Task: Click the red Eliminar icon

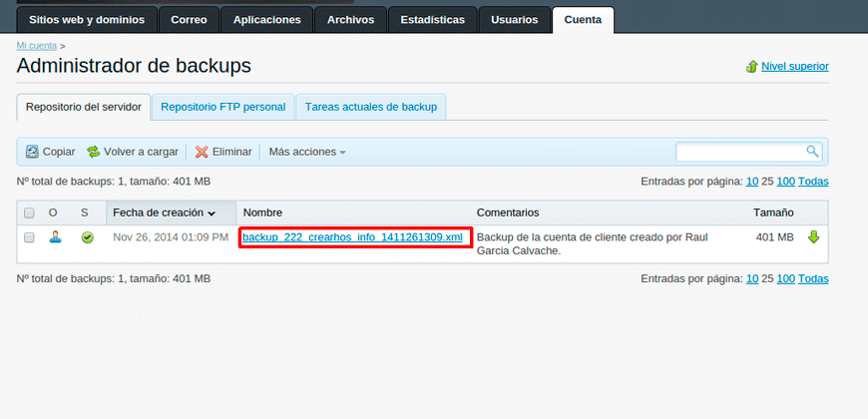Action: [x=202, y=152]
